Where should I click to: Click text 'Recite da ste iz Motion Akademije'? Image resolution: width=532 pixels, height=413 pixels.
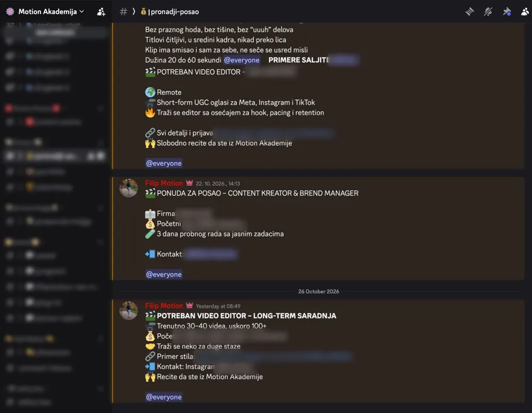pos(210,377)
